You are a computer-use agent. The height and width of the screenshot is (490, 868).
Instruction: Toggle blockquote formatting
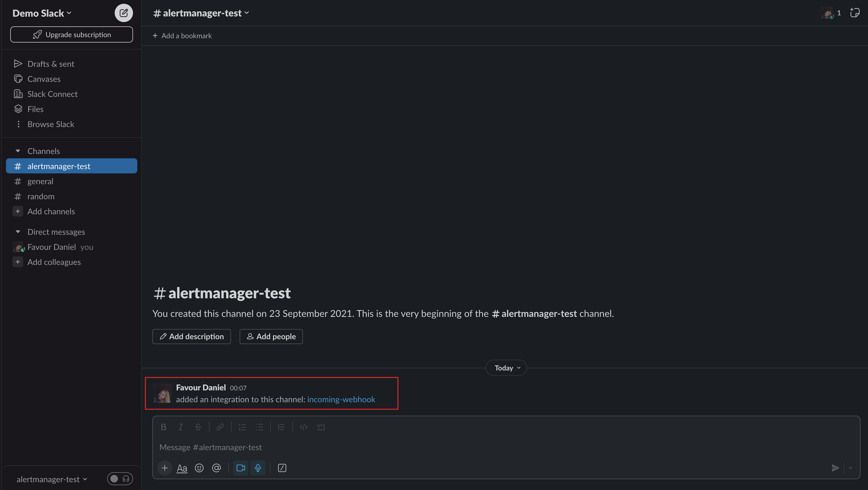click(281, 427)
